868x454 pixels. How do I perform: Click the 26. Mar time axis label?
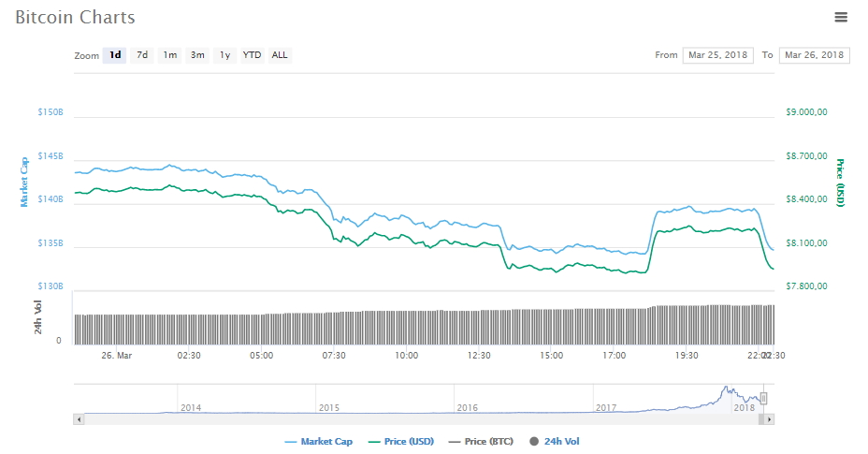pyautogui.click(x=116, y=356)
